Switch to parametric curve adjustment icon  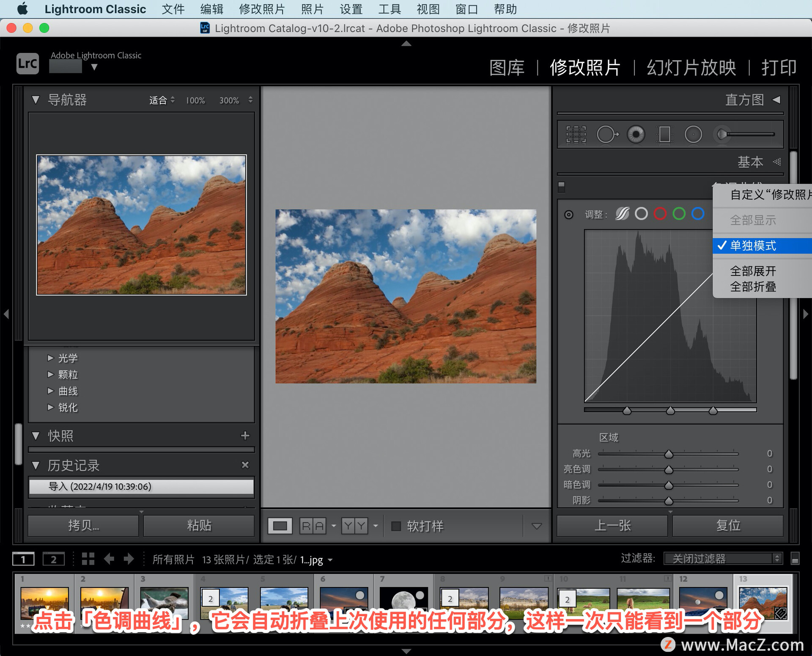pos(622,214)
